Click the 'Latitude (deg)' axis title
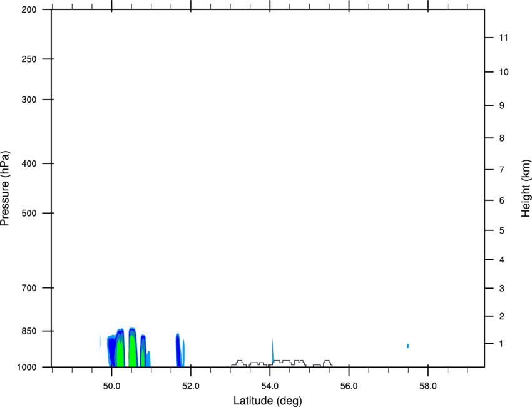This screenshot has width=532, height=407. click(x=267, y=401)
